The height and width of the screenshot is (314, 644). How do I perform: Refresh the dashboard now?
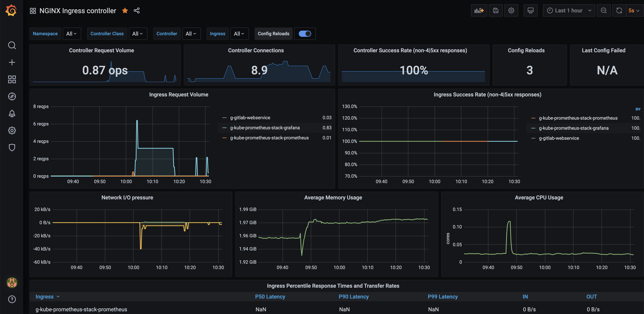[x=619, y=10]
